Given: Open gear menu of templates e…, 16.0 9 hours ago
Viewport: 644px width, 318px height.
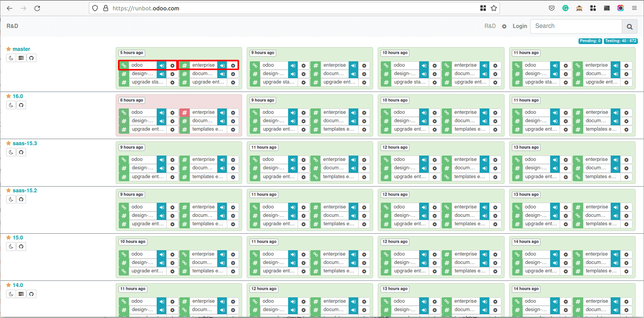Looking at the screenshot, I should click(364, 129).
